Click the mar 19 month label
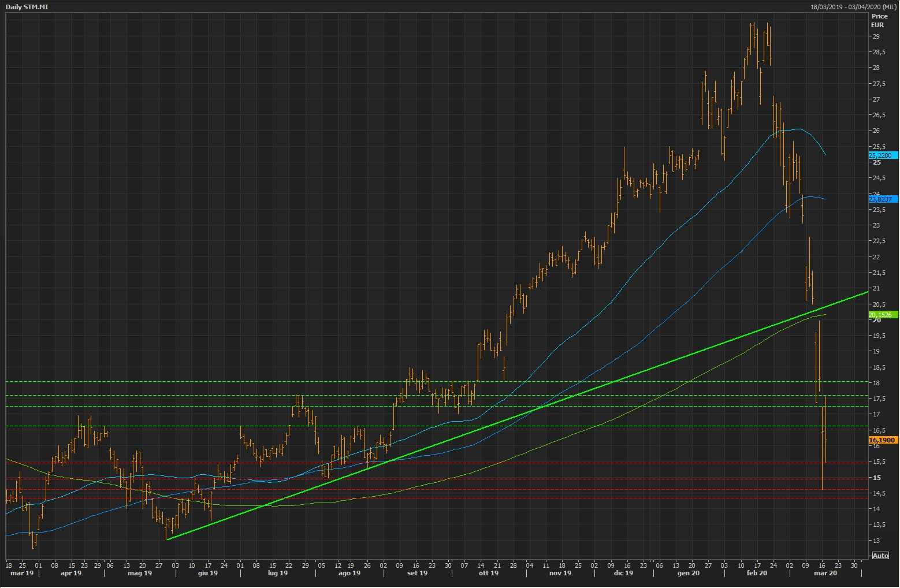 [23, 573]
